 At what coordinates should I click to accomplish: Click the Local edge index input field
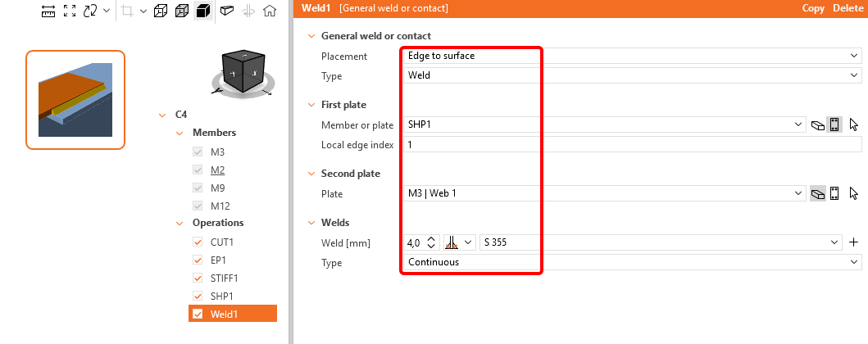(632, 145)
